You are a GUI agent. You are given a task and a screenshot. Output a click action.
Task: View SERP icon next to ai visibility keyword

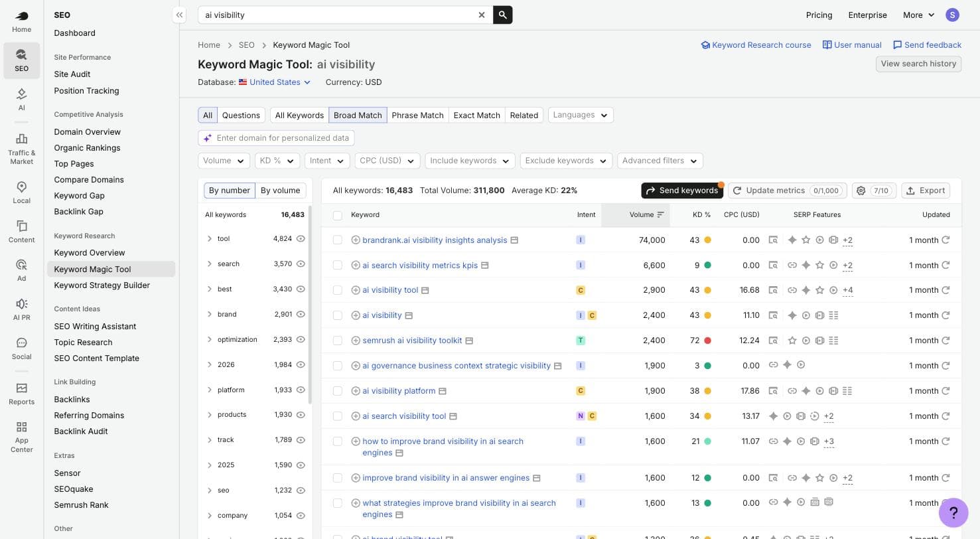pos(409,315)
